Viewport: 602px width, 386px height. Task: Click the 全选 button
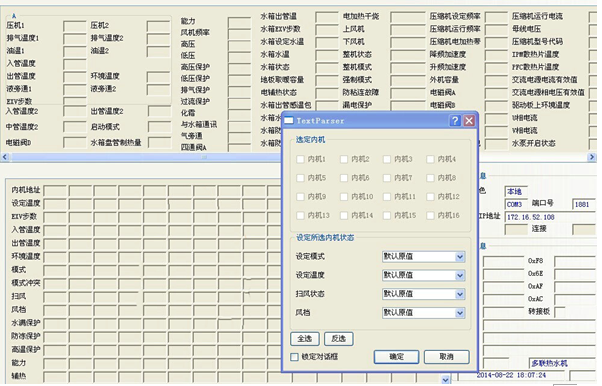305,338
